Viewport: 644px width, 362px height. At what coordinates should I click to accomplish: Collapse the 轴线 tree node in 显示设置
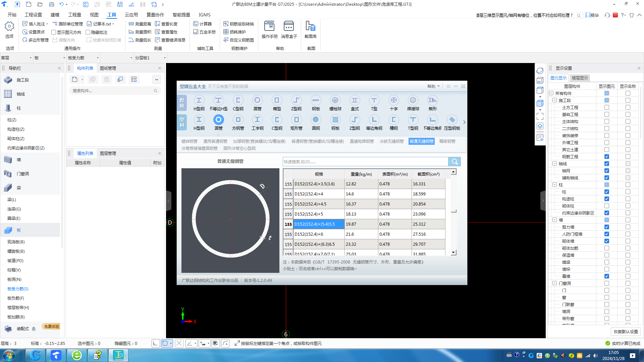(554, 164)
